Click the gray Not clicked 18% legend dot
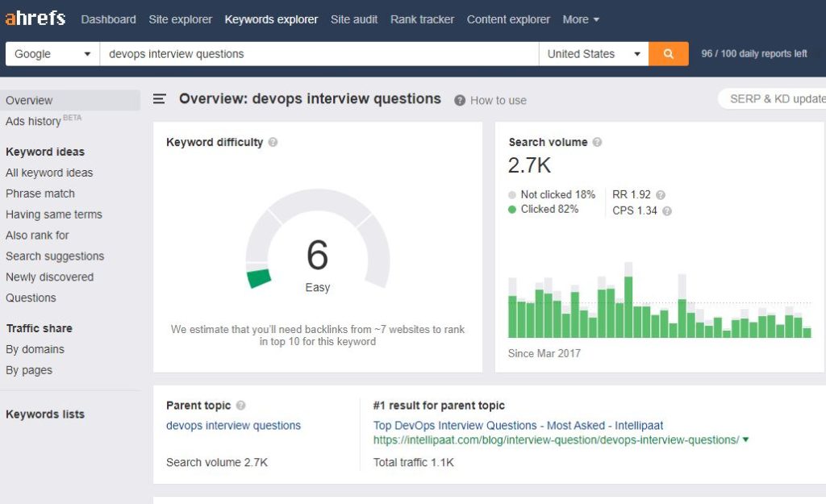The height and width of the screenshot is (504, 826). pyautogui.click(x=511, y=195)
